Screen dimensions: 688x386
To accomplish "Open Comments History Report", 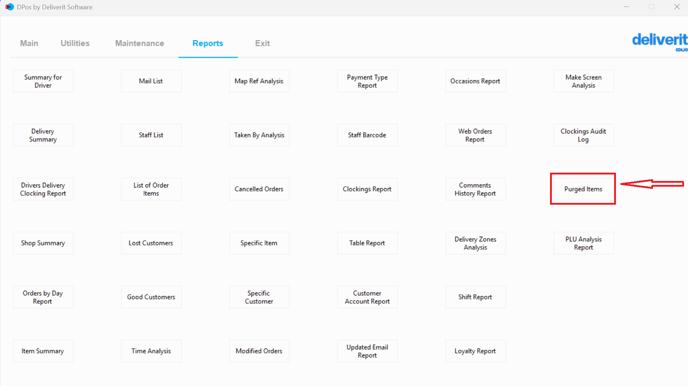I will (475, 189).
